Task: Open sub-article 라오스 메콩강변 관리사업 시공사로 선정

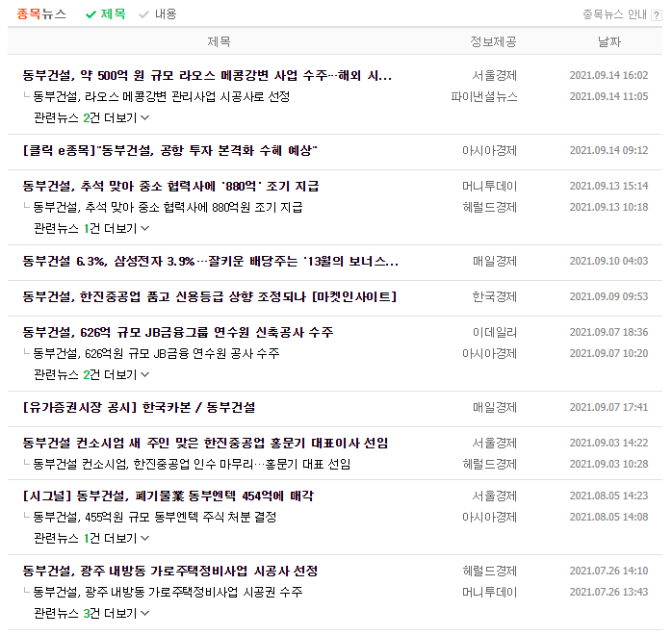Action: (x=162, y=96)
